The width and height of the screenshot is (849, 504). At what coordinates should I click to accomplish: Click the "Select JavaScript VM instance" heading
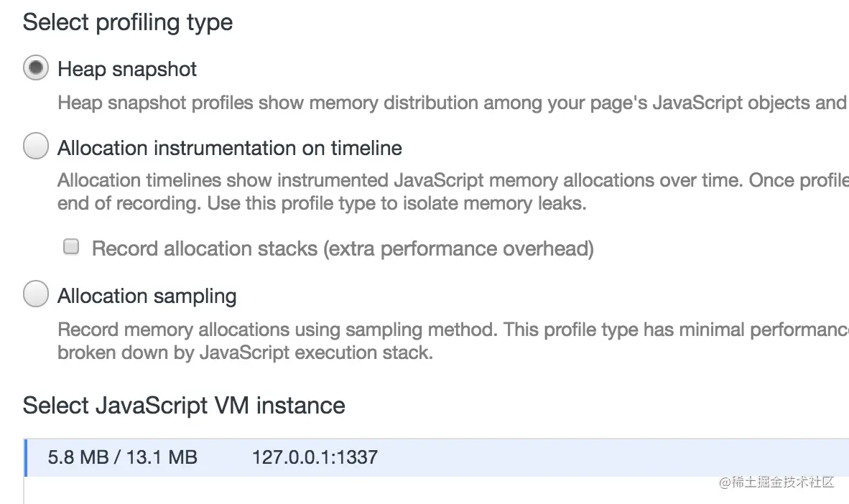184,406
